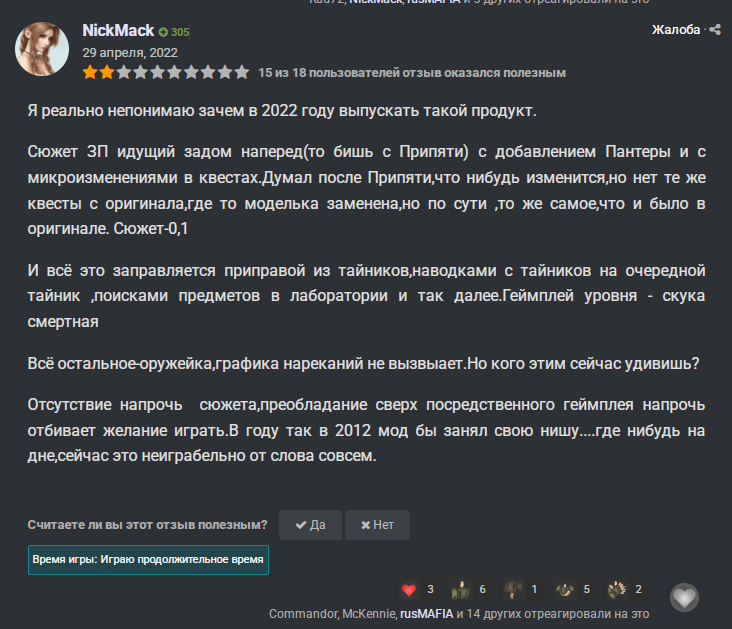732x629 pixels.
Task: View handshake reaction count 5
Action: pos(587,589)
